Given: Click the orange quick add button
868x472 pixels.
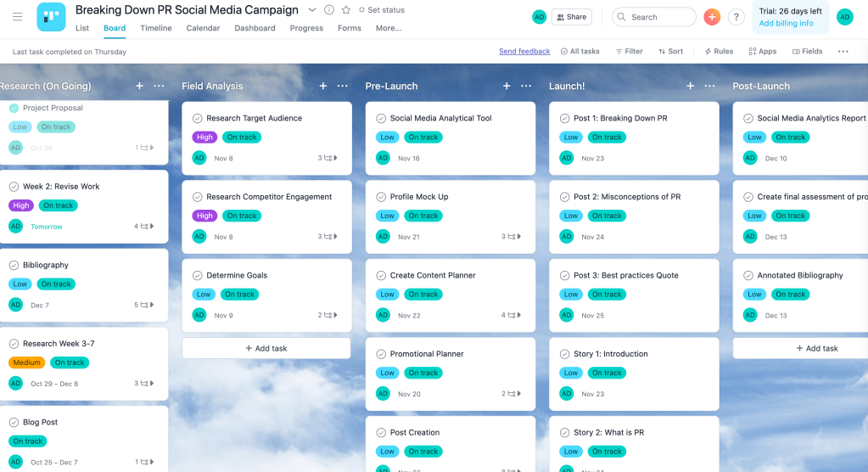Looking at the screenshot, I should [x=712, y=17].
